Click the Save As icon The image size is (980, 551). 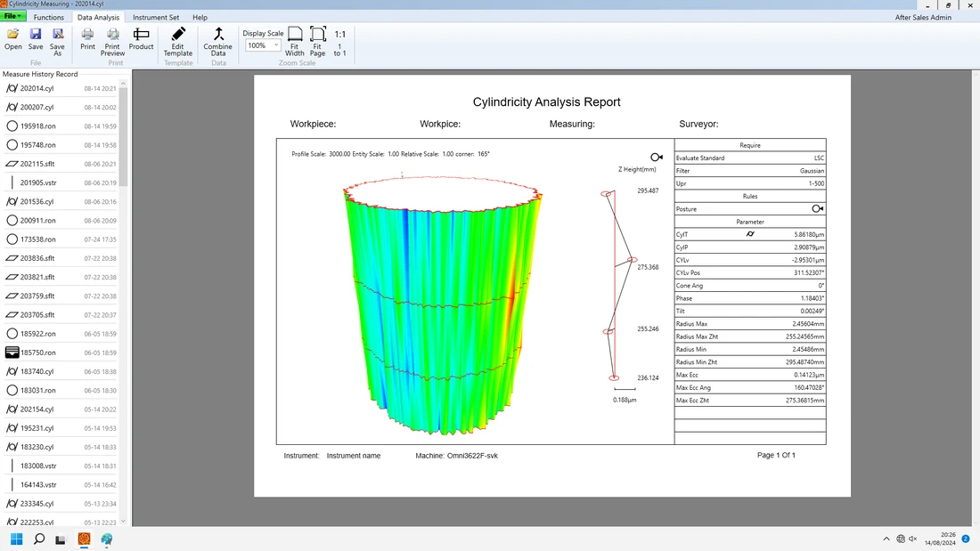58,42
